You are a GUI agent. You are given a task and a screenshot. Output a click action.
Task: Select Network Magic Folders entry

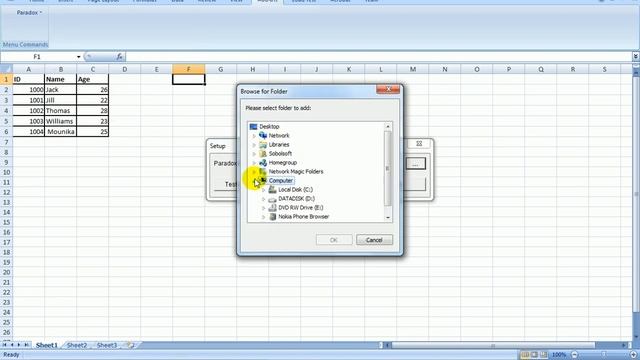point(296,171)
